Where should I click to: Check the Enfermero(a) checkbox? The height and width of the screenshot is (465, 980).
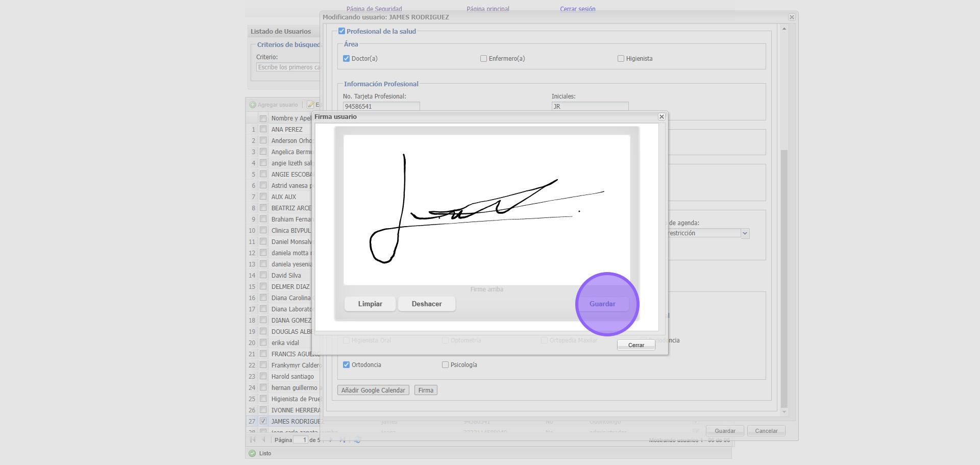pos(483,59)
